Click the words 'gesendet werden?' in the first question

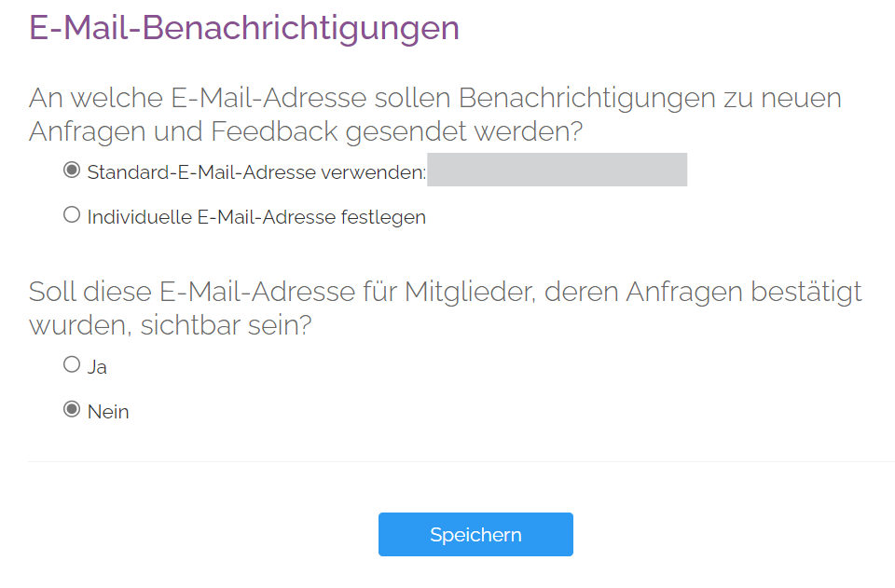coord(463,131)
